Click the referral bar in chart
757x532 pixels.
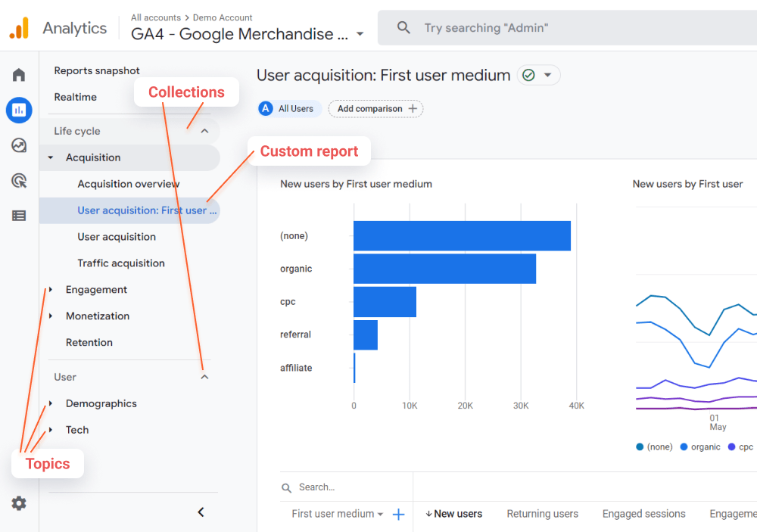(366, 334)
